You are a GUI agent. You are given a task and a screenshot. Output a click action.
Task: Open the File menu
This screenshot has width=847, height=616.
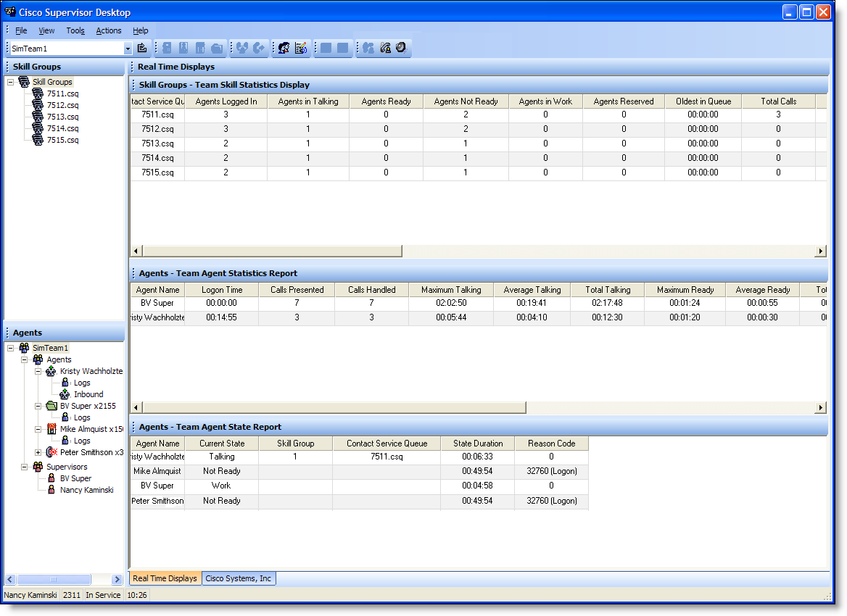tap(21, 30)
